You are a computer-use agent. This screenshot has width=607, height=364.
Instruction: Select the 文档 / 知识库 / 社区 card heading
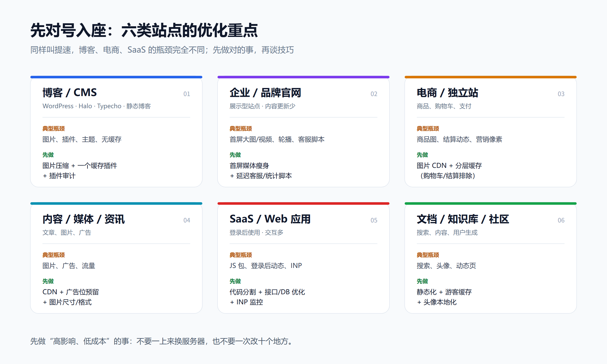(x=463, y=219)
